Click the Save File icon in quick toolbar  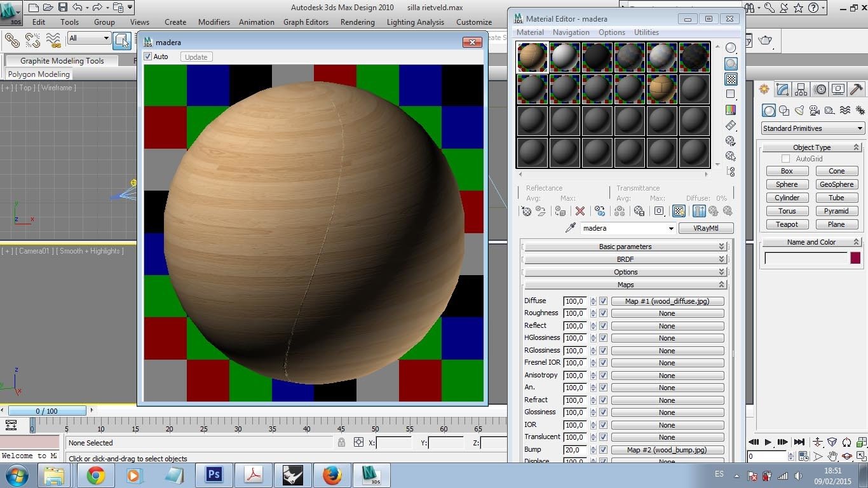click(62, 8)
